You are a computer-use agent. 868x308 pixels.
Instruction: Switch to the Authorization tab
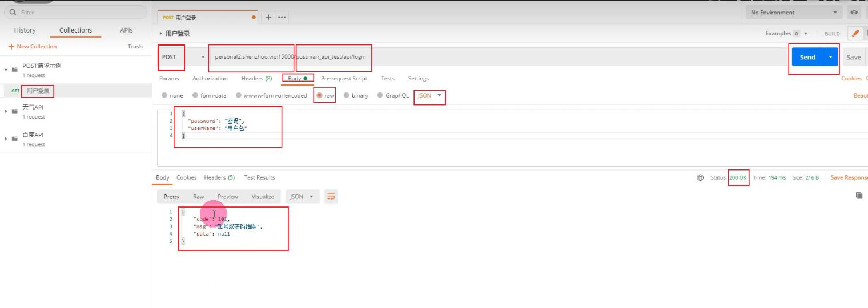210,79
